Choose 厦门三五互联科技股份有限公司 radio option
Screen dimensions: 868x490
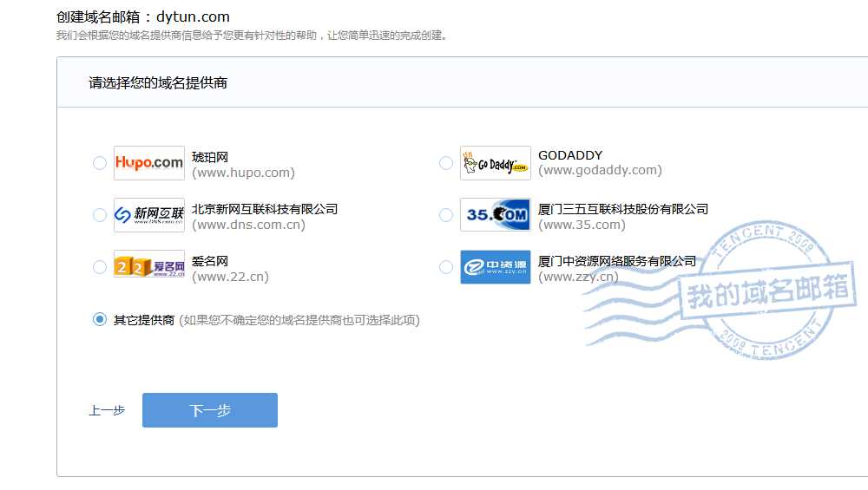[x=445, y=215]
